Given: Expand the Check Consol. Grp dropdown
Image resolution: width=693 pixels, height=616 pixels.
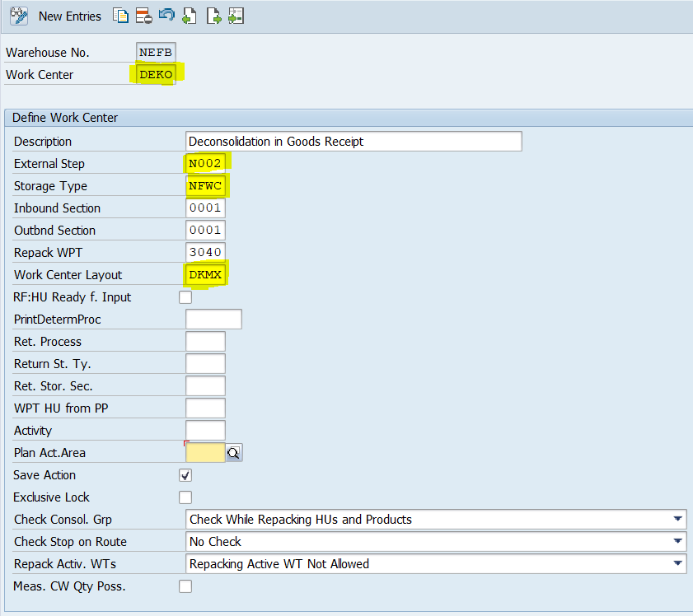Looking at the screenshot, I should (x=677, y=519).
